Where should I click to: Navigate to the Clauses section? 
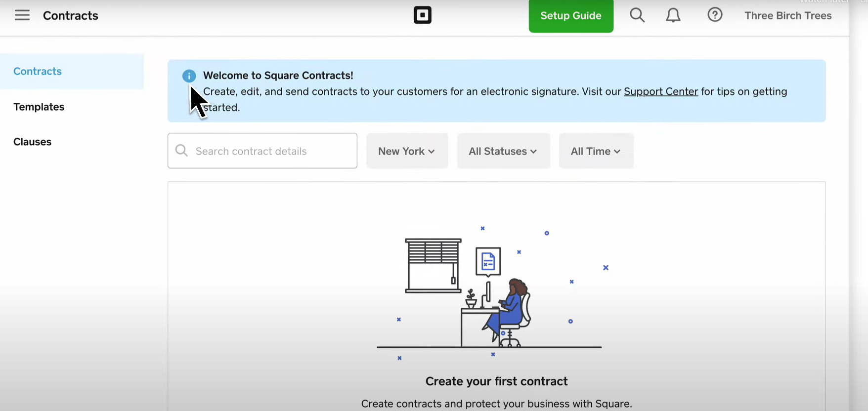32,142
